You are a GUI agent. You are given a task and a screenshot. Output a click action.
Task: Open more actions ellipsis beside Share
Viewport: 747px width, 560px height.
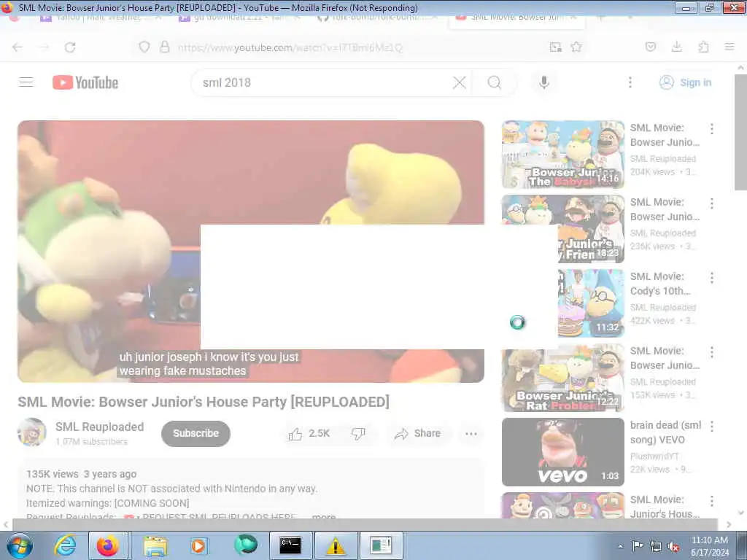coord(471,434)
